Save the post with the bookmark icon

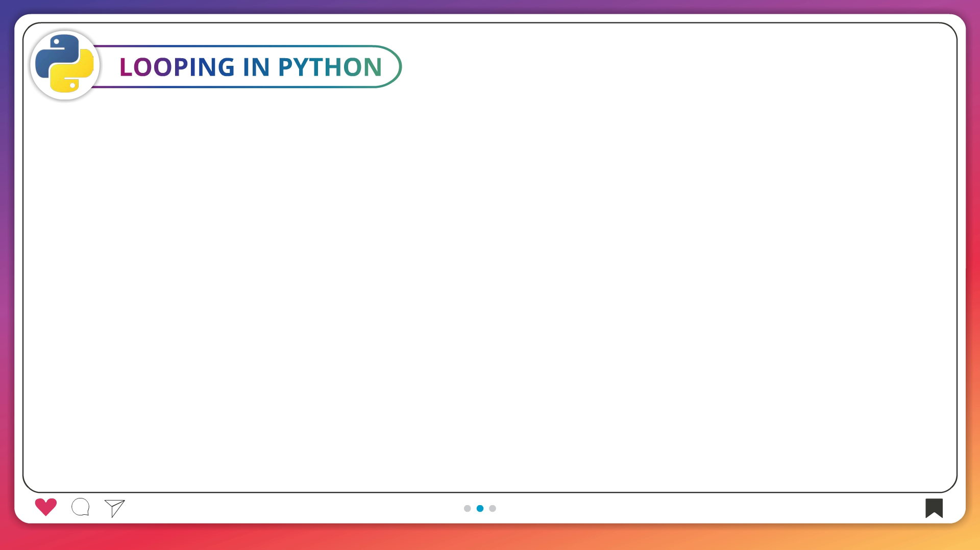[x=934, y=508]
